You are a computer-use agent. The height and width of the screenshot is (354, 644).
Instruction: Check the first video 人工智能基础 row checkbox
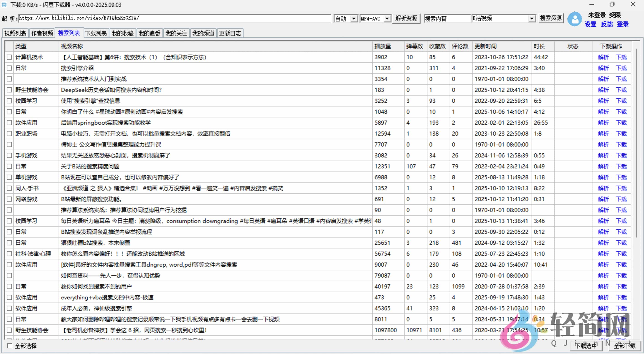tap(9, 57)
